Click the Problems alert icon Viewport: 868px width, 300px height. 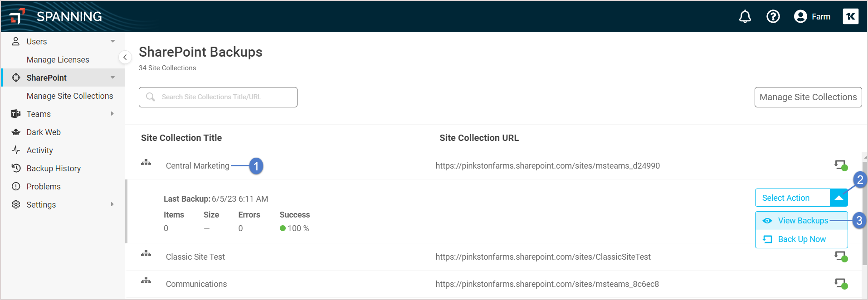coord(16,186)
